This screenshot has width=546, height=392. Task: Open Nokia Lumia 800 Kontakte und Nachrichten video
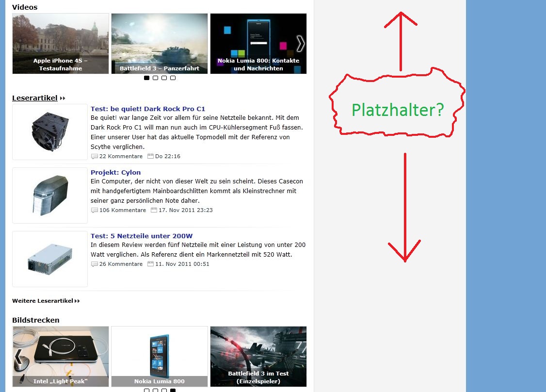click(x=258, y=44)
